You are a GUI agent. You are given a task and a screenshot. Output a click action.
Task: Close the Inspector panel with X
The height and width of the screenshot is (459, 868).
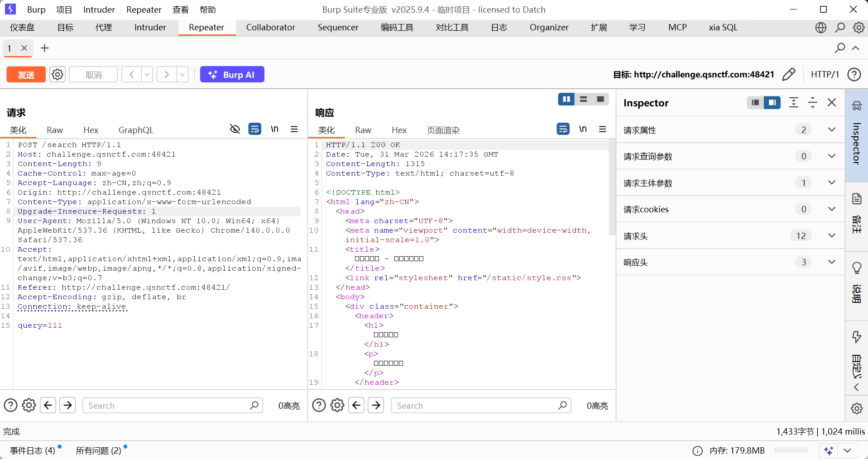click(831, 102)
